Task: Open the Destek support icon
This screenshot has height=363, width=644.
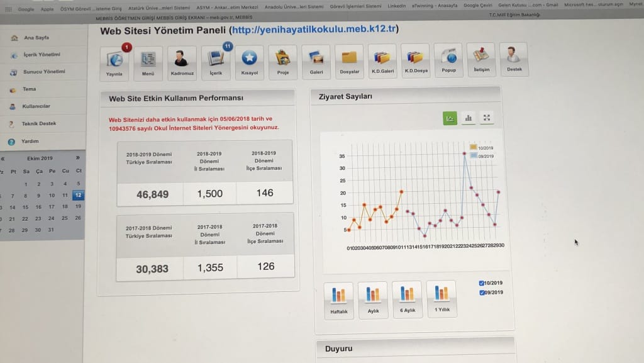Action: pyautogui.click(x=514, y=59)
